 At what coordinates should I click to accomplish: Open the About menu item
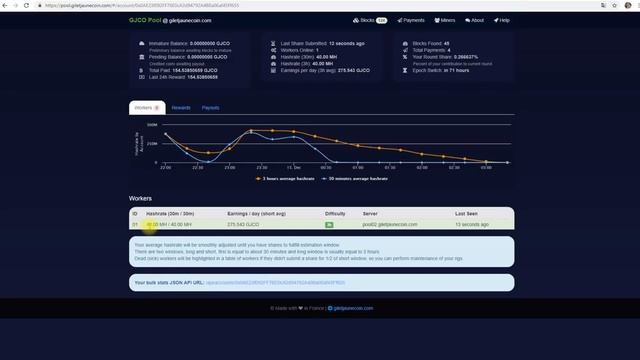pyautogui.click(x=474, y=20)
